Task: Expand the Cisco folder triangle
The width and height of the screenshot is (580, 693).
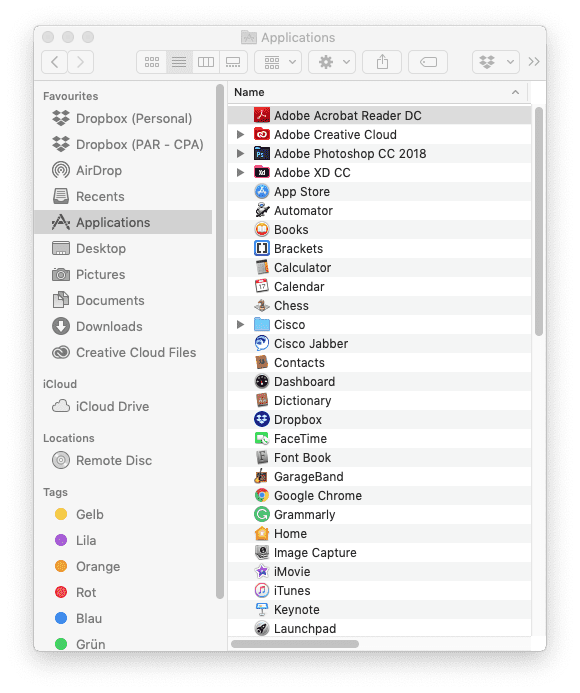Action: 240,324
